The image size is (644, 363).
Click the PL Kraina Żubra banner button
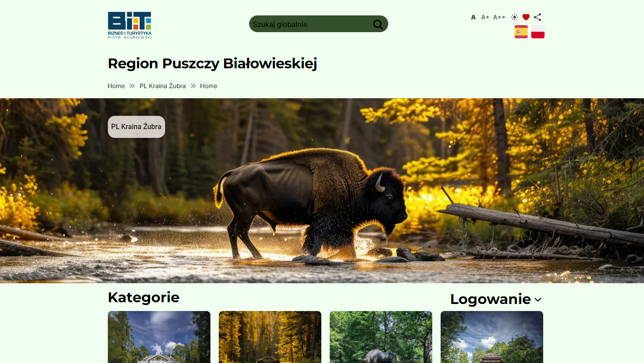[x=136, y=127]
